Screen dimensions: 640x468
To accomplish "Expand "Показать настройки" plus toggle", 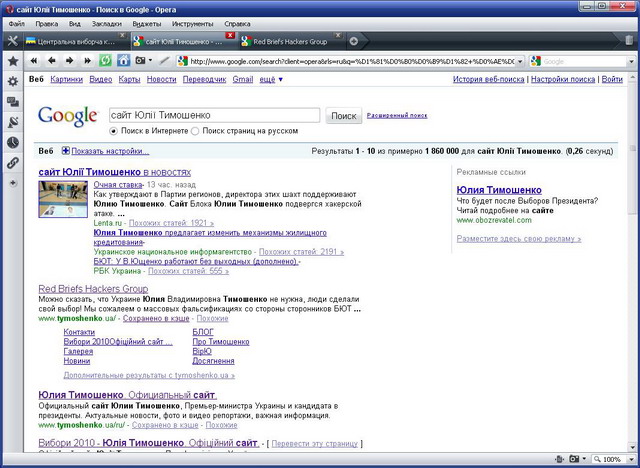I will click(x=66, y=151).
